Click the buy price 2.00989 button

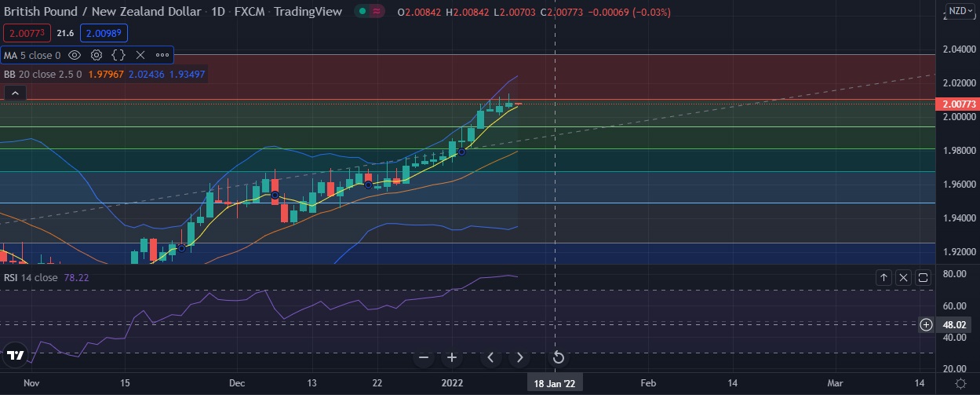[x=104, y=33]
